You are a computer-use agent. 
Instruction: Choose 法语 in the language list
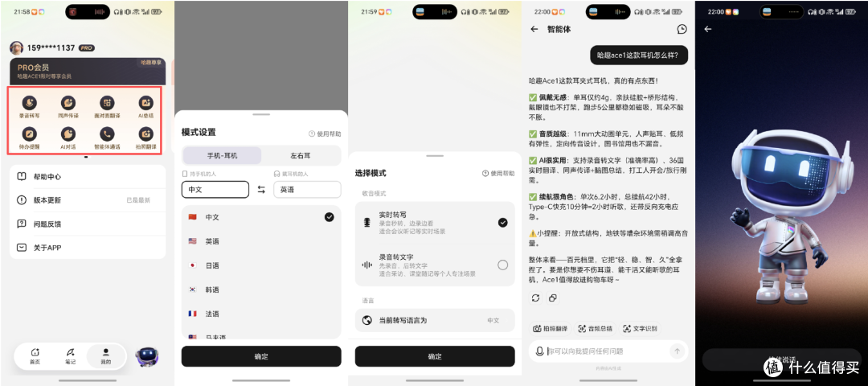(x=261, y=314)
